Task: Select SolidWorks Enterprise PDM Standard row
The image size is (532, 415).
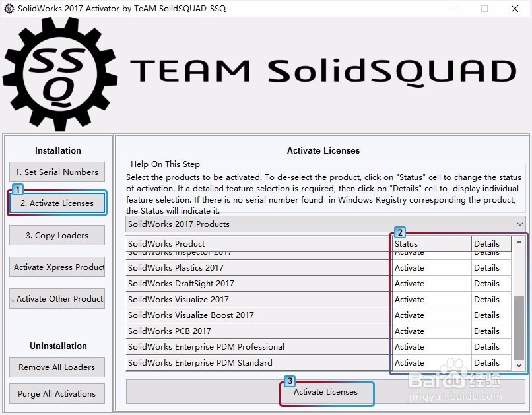Action: (318, 363)
